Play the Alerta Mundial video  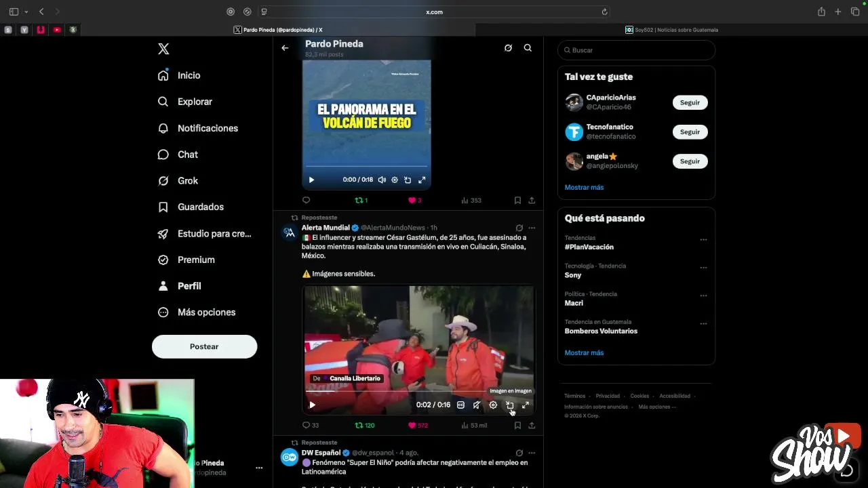(x=312, y=405)
